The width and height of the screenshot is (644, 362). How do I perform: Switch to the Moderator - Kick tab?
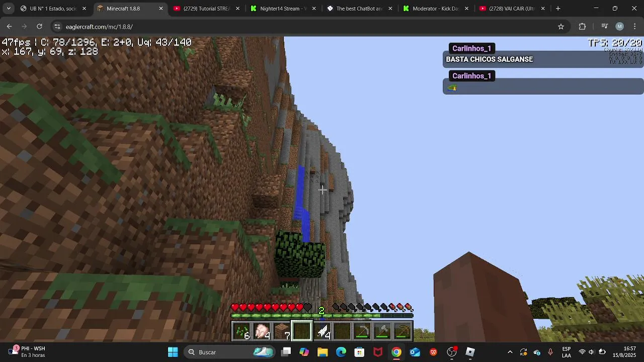436,9
